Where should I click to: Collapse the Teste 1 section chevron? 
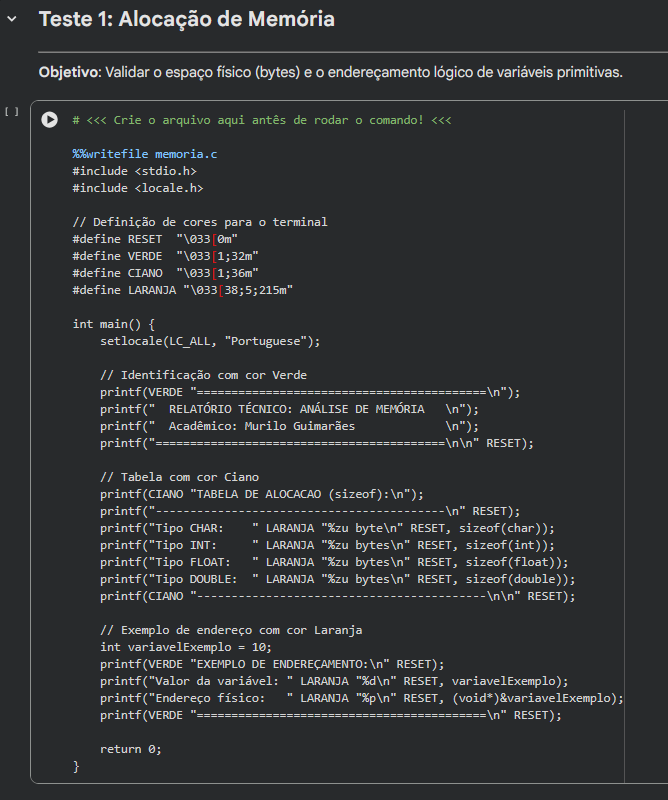coord(12,20)
